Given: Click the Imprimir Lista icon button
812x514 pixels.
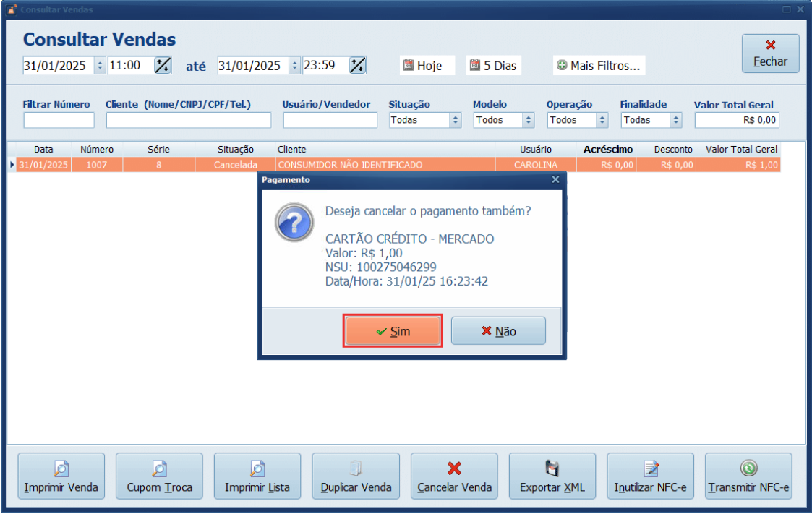Looking at the screenshot, I should 257,469.
